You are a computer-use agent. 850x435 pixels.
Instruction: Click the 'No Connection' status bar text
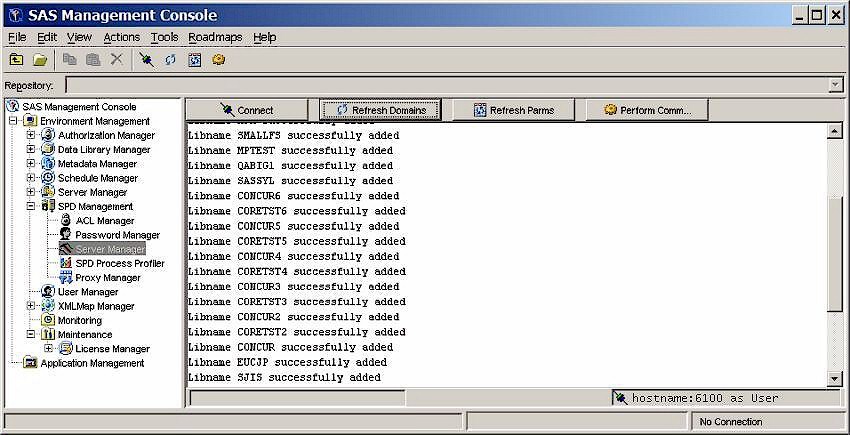pos(731,421)
